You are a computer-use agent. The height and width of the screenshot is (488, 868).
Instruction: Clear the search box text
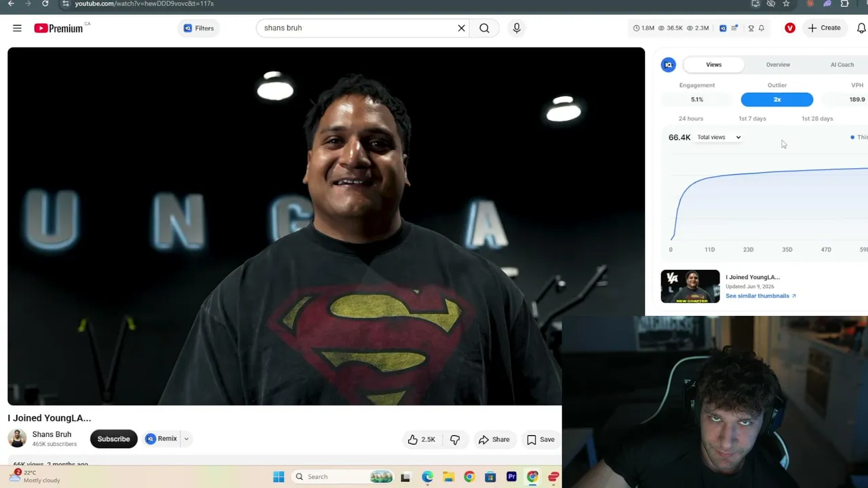(x=461, y=28)
